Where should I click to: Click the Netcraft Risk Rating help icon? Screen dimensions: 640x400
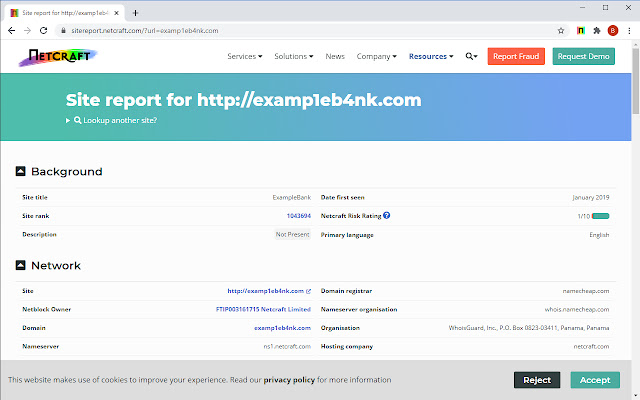(x=387, y=216)
